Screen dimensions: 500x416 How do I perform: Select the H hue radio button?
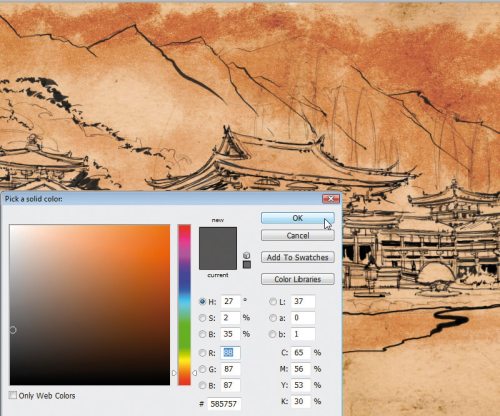202,301
